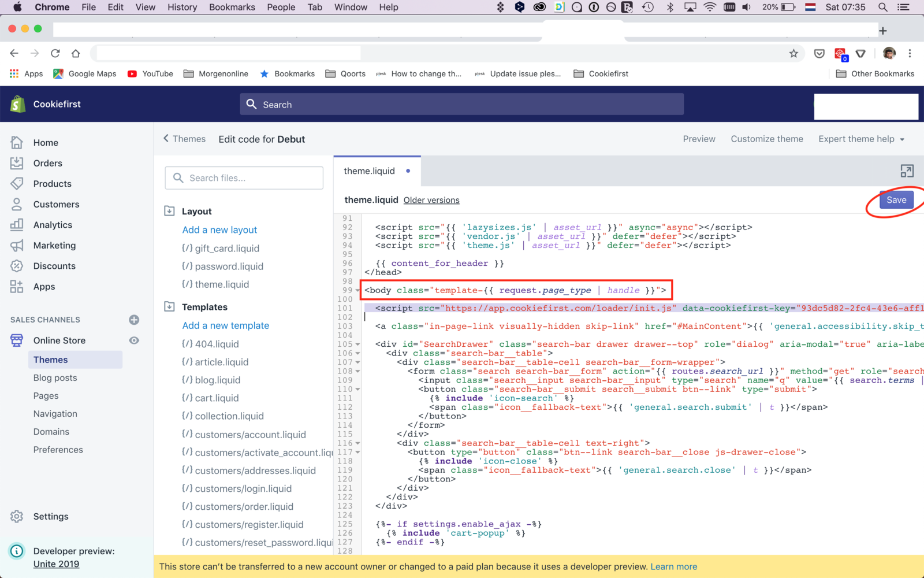Collapse the Layout folder
Image resolution: width=924 pixels, height=578 pixels.
(169, 211)
